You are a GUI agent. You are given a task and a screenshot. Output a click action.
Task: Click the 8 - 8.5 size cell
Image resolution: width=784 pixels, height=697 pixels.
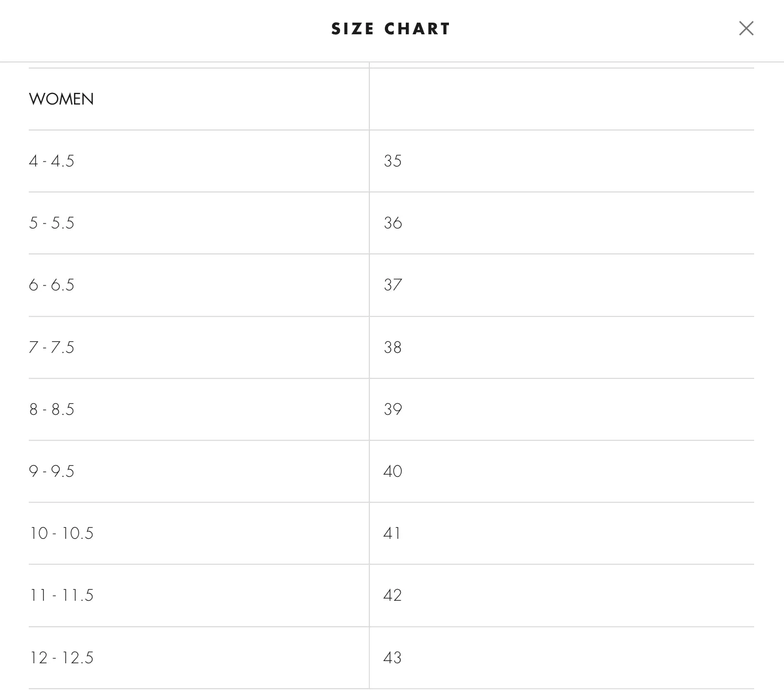(198, 409)
